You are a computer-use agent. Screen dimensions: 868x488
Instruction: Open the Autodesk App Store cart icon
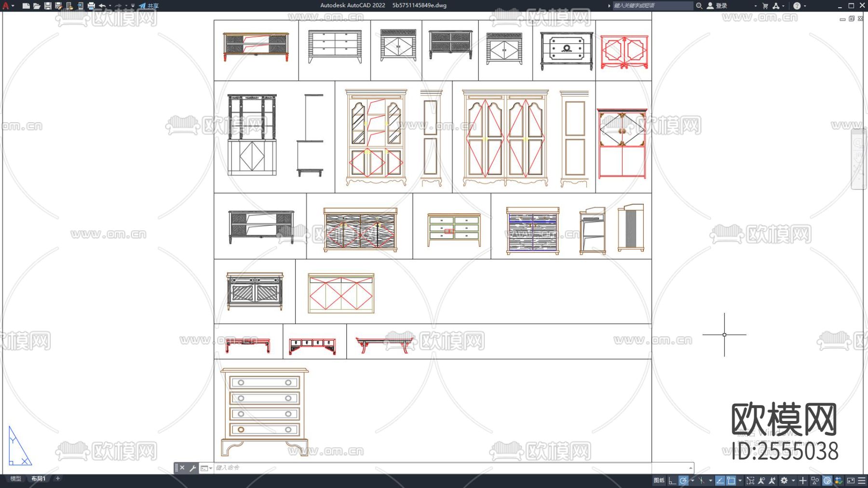[765, 6]
